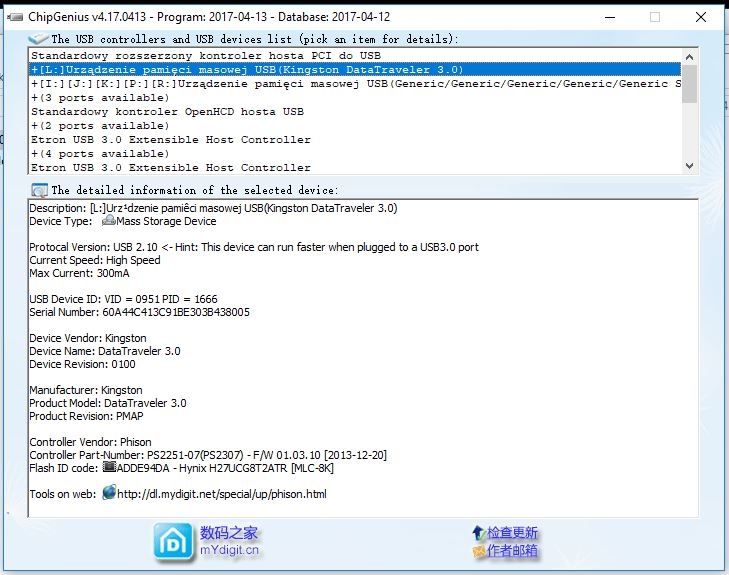Select Standardowy rozszerzony kontroler hosta PCI row
This screenshot has height=575, width=729.
(x=355, y=56)
